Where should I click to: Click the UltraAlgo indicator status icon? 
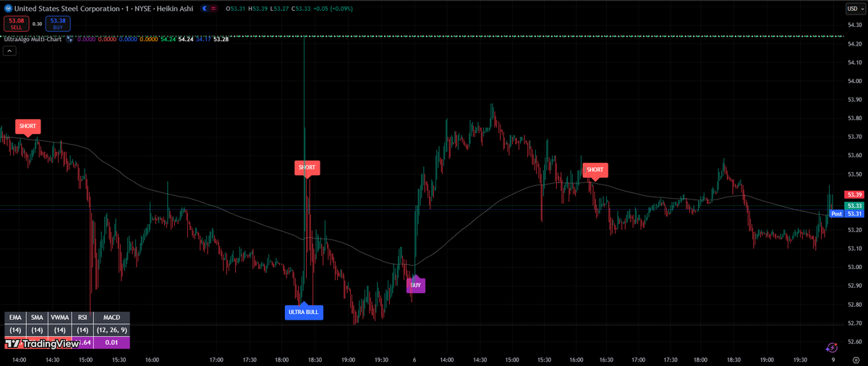pyautogui.click(x=70, y=38)
